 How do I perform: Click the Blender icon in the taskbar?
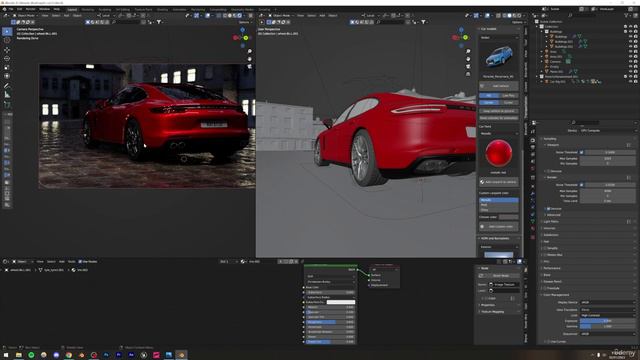(181, 355)
